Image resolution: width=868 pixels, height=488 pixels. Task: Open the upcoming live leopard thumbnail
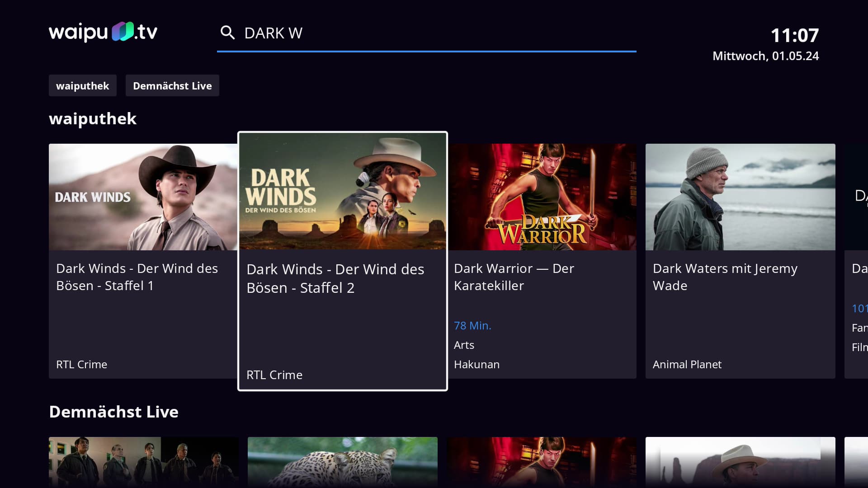point(343,462)
